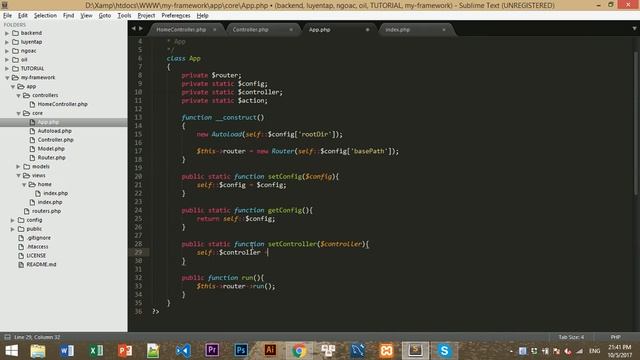
Task: Open Windows Start menu
Action: tap(11, 351)
